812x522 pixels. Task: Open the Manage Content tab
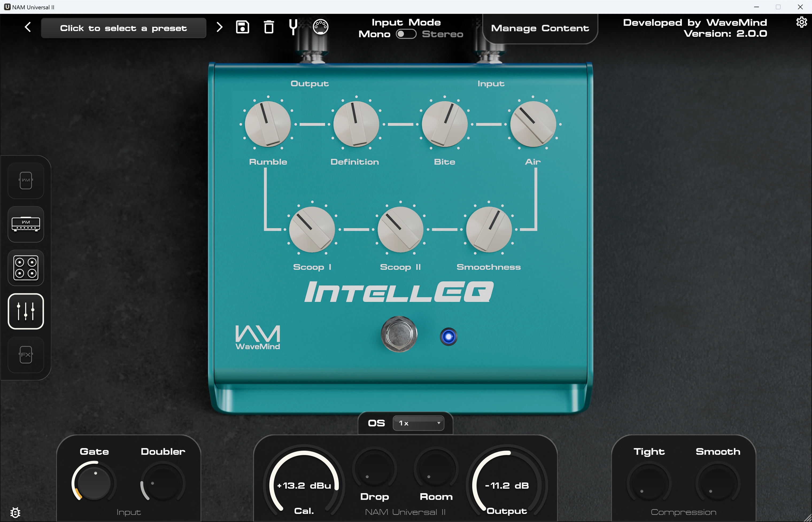coord(540,29)
